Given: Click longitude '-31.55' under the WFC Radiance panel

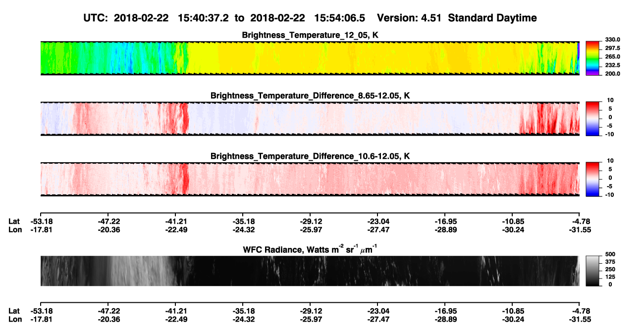Looking at the screenshot, I should 579,319.
